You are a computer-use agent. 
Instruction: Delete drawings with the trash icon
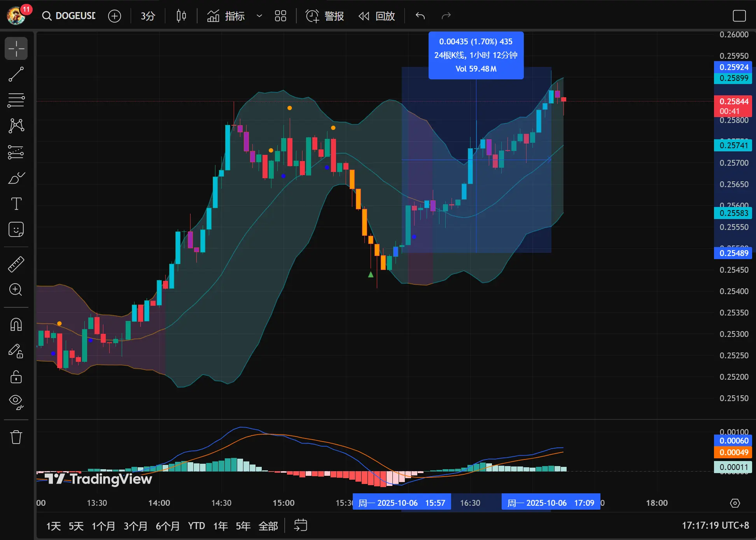tap(16, 437)
